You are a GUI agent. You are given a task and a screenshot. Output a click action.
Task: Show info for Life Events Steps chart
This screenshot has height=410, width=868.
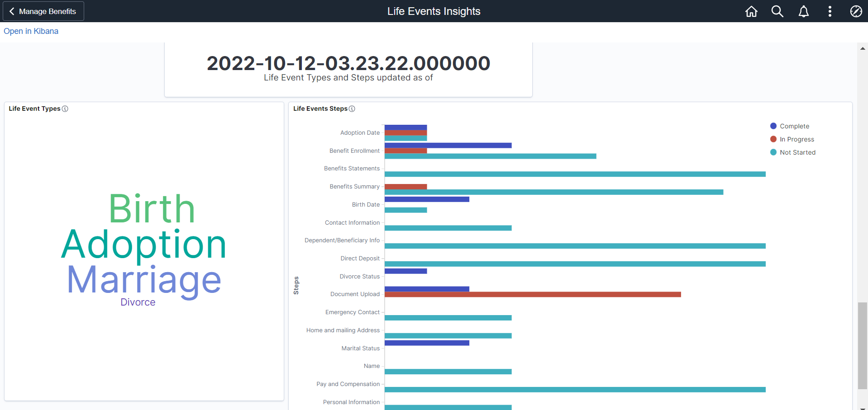click(352, 109)
